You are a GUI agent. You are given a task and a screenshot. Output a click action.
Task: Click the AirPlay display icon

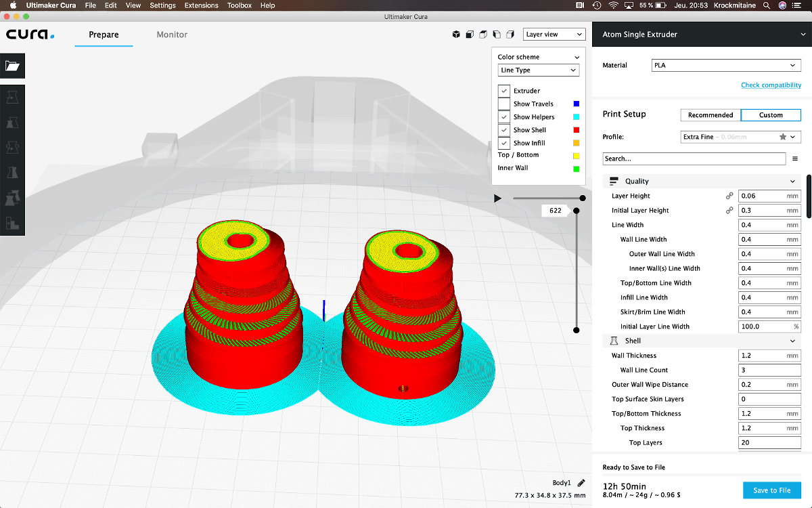629,5
